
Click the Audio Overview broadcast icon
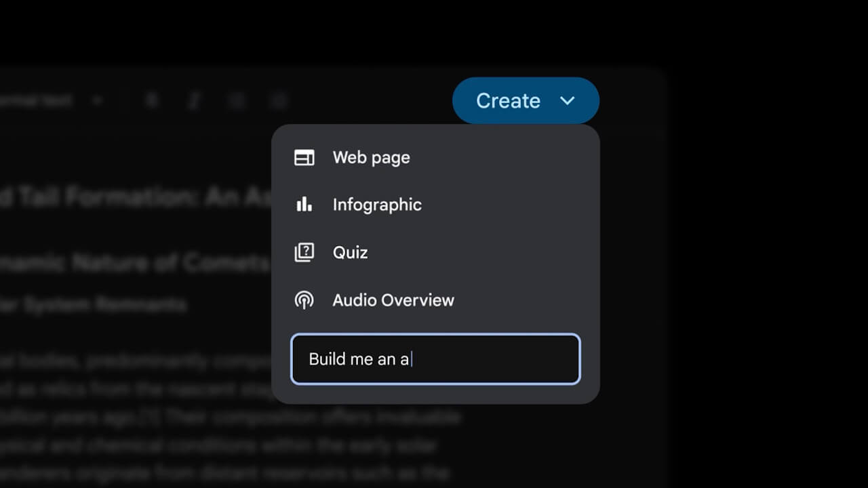[x=304, y=300]
